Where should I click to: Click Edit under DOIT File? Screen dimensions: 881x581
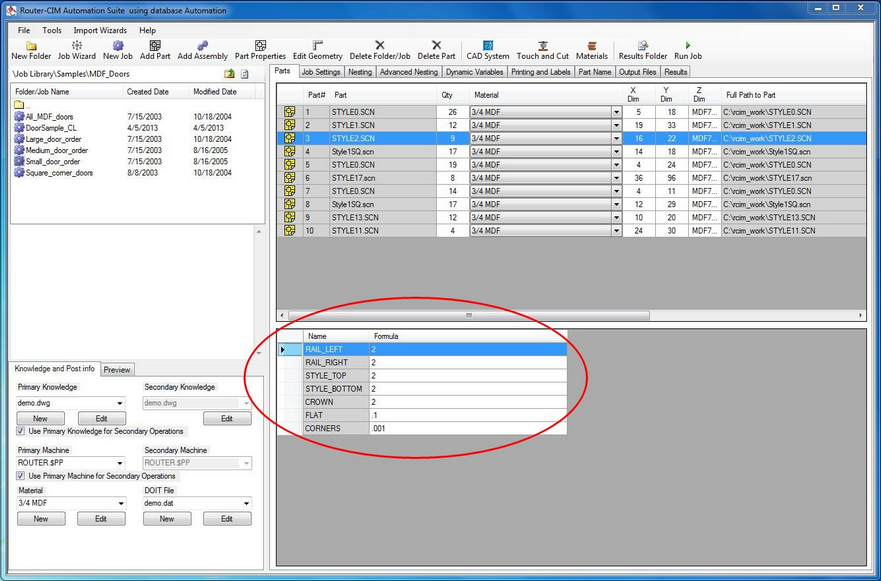(227, 519)
